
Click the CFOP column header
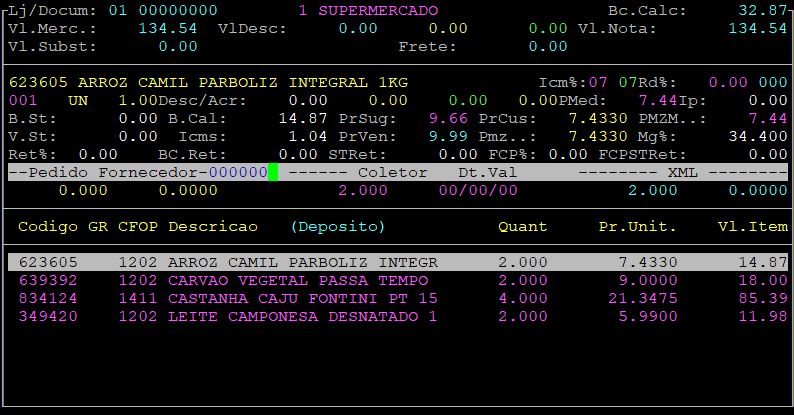(x=138, y=227)
